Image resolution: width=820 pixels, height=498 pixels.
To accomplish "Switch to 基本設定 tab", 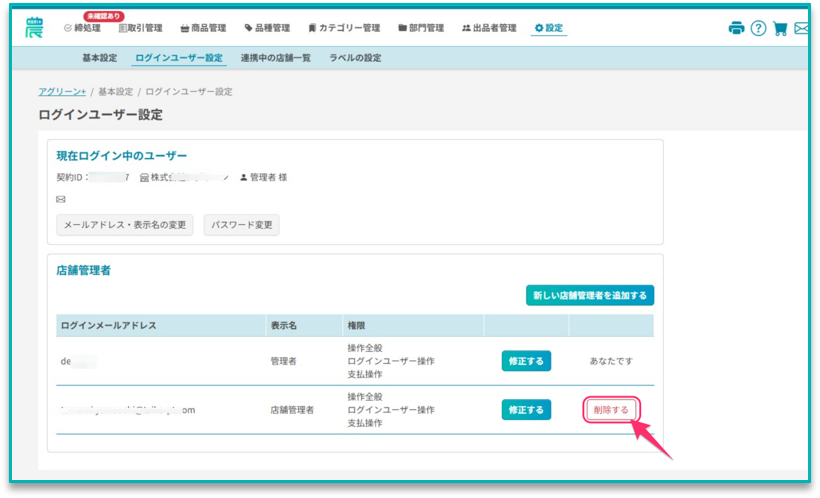I will (99, 58).
